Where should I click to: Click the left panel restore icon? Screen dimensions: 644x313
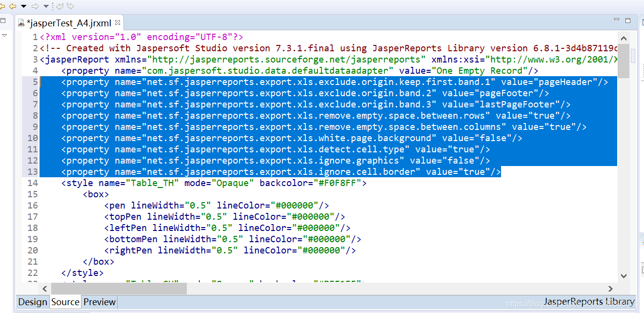click(3, 21)
